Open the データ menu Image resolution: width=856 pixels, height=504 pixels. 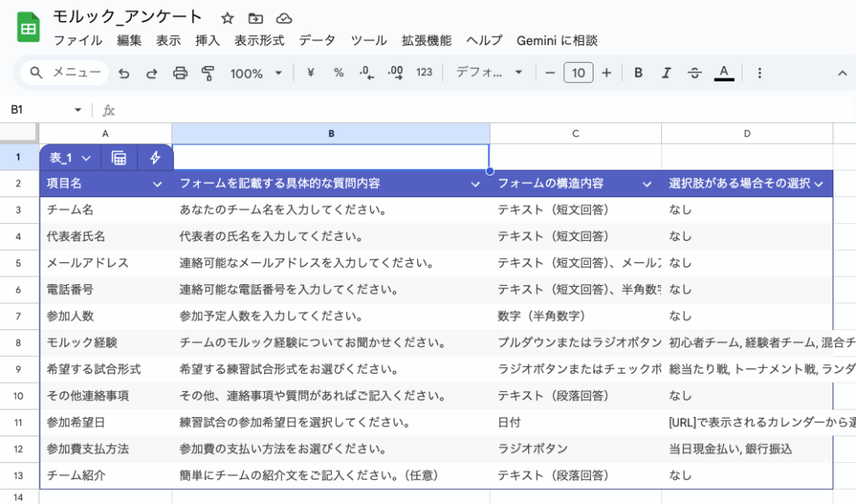317,40
